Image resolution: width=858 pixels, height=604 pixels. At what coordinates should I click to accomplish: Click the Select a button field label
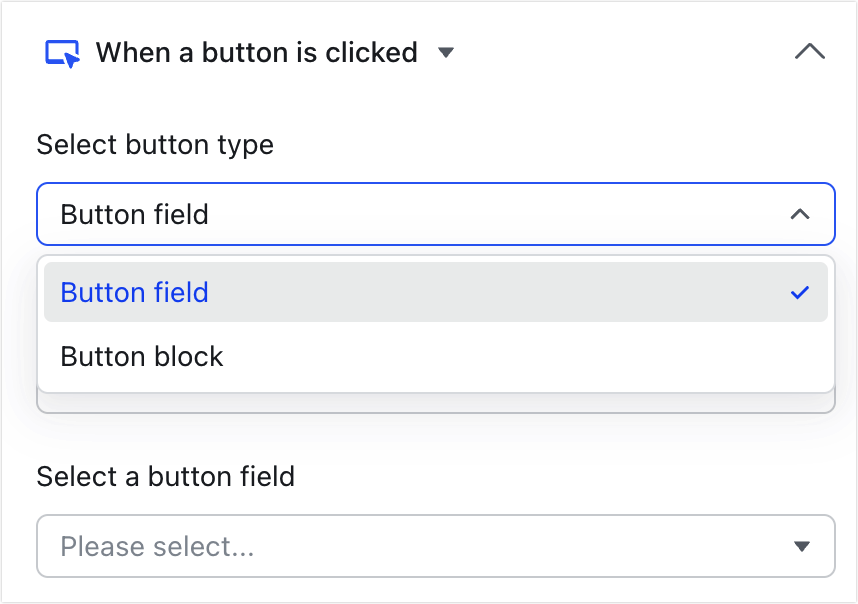[x=166, y=477]
